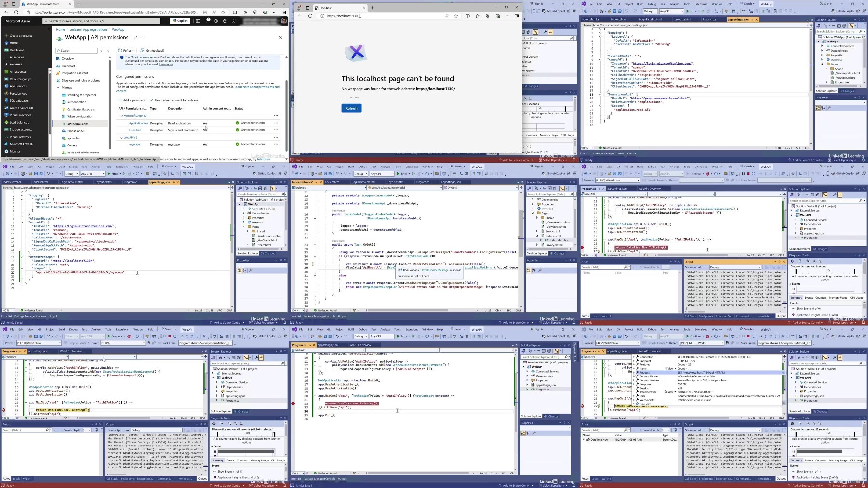868x488 pixels.
Task: Open more options ellipsis beside WebApp blade title
Action: pos(143,37)
